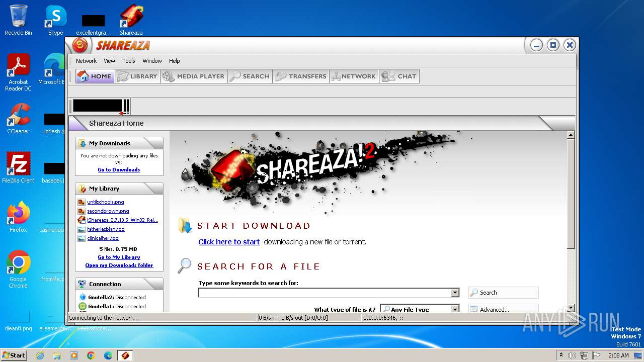Screen dimensions: 644x362
Task: Open the Chat tab
Action: coord(399,76)
